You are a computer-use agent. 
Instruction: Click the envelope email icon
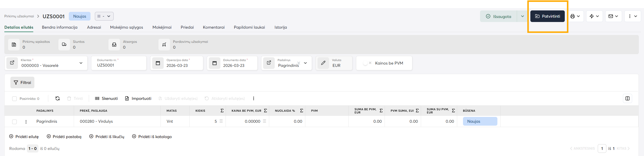pyautogui.click(x=611, y=16)
